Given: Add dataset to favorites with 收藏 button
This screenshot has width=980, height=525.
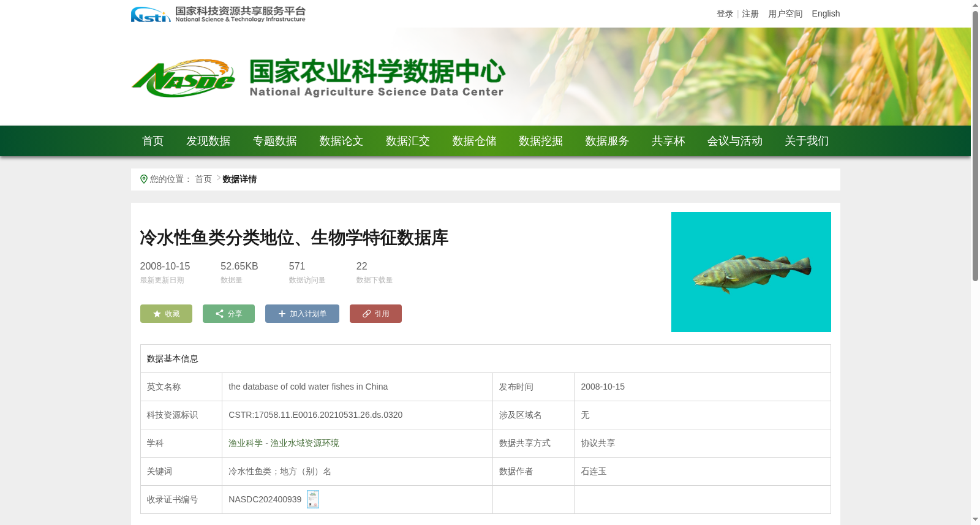Looking at the screenshot, I should click(166, 314).
